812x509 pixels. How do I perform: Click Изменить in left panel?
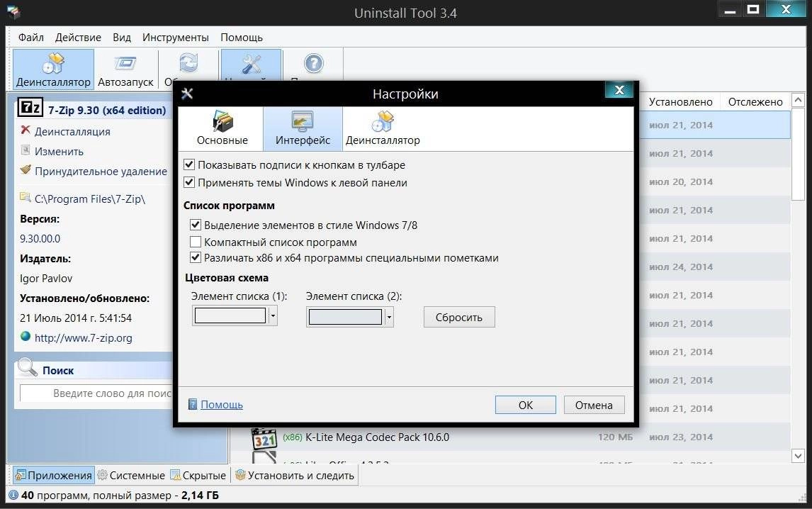(59, 151)
